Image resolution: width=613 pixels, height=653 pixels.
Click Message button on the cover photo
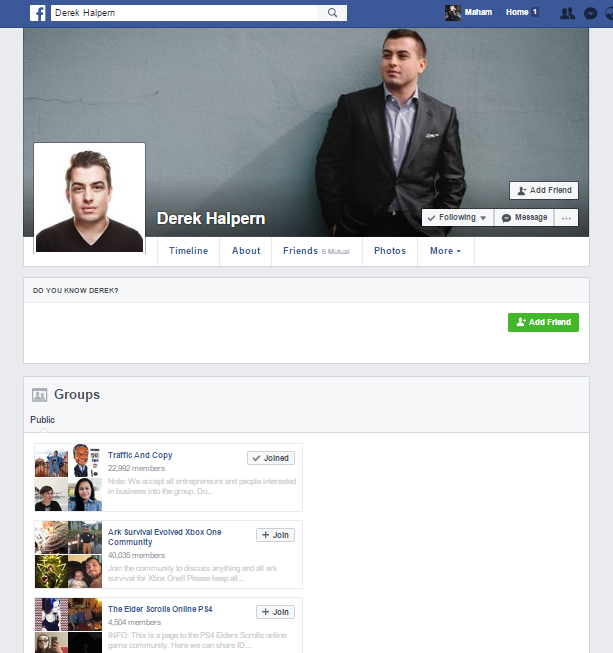(525, 218)
